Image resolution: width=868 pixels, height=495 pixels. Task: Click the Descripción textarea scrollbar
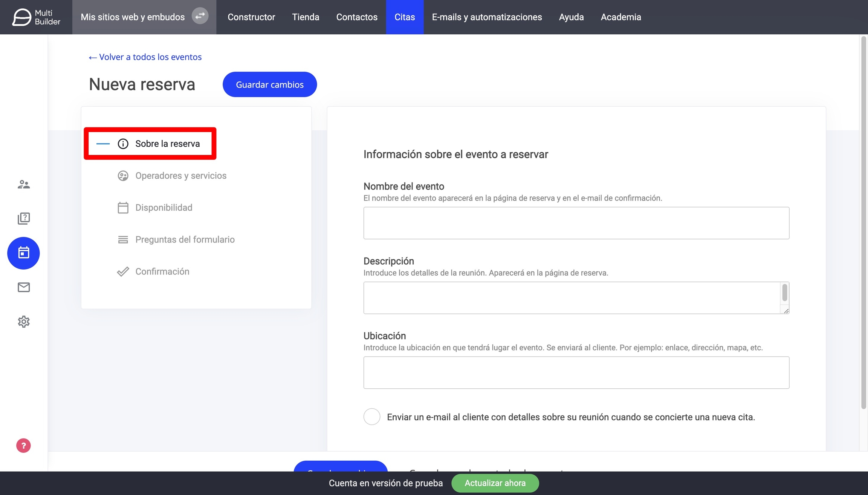[784, 293]
